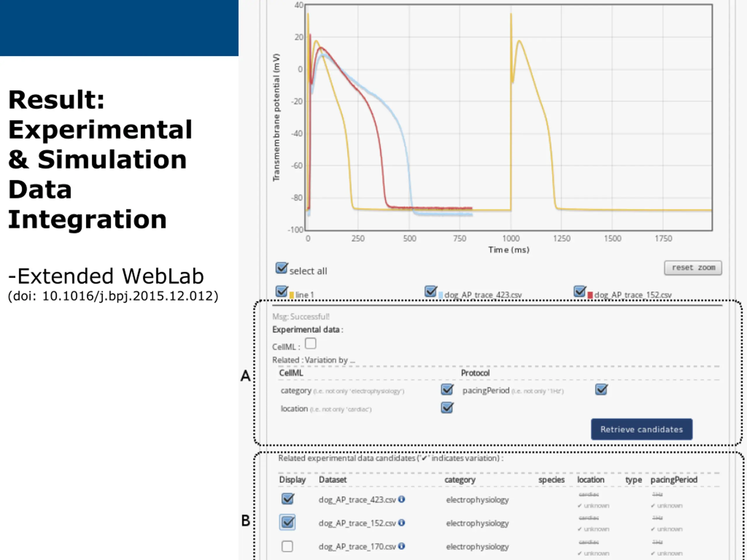747x560 pixels.
Task: Click the 'Retrieve candidates' button
Action: [x=642, y=429]
